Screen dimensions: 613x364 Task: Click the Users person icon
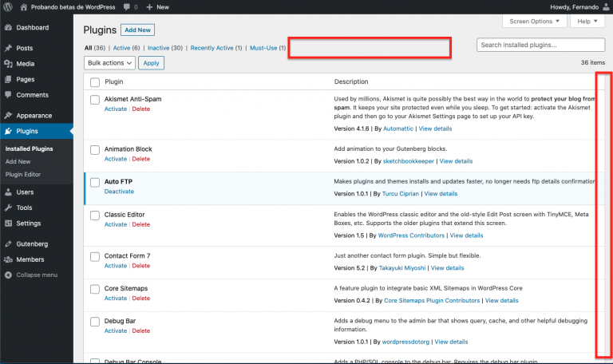[x=8, y=192]
